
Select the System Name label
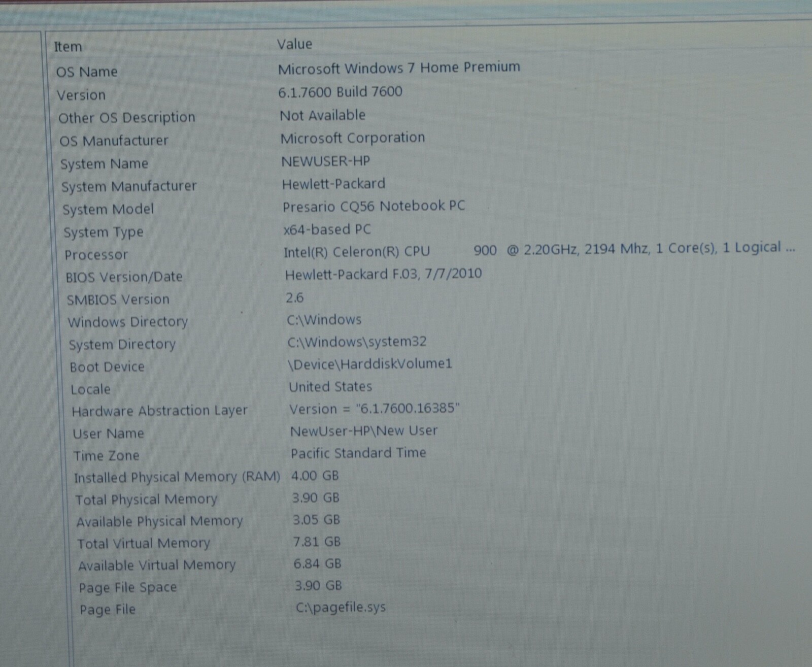coord(105,164)
